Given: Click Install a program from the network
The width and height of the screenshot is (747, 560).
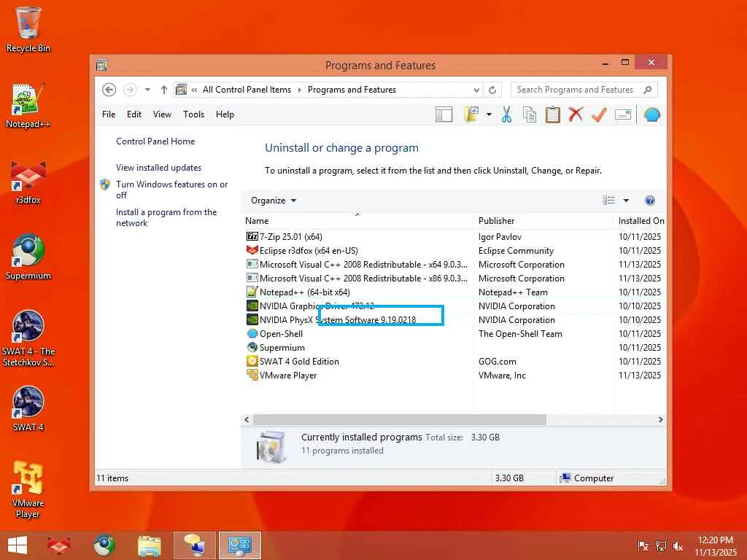Looking at the screenshot, I should click(x=166, y=217).
